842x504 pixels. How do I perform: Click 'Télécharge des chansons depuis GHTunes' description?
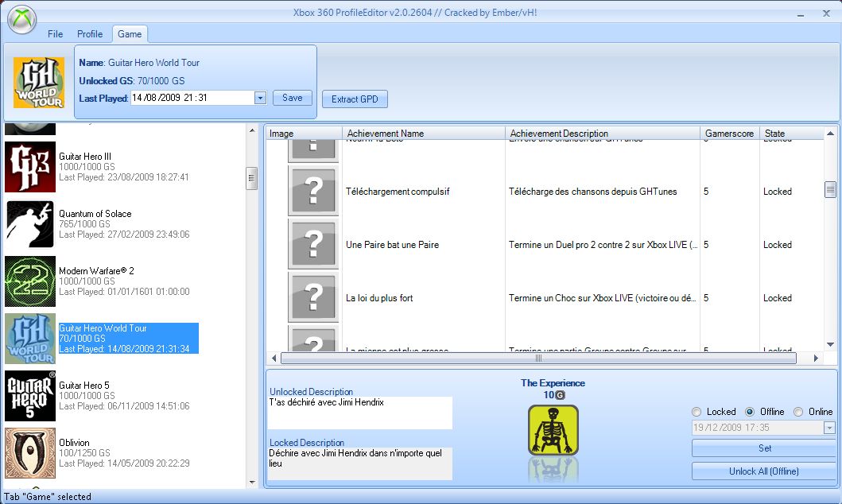pos(593,192)
